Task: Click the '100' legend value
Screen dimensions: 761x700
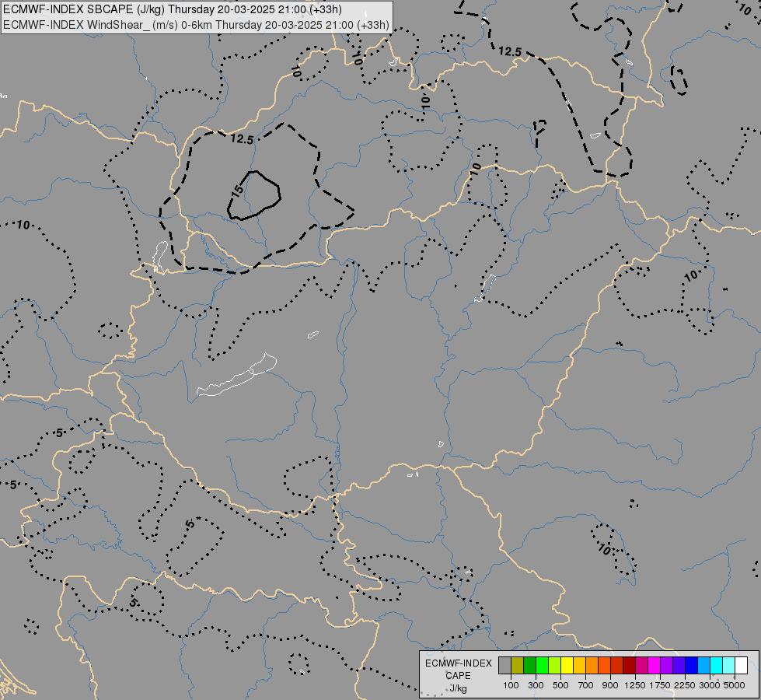Action: (511, 685)
